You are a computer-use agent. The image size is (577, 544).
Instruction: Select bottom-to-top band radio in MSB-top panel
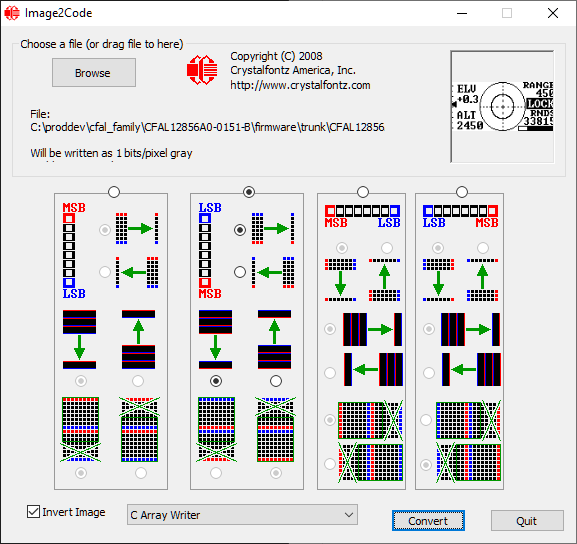click(x=138, y=381)
